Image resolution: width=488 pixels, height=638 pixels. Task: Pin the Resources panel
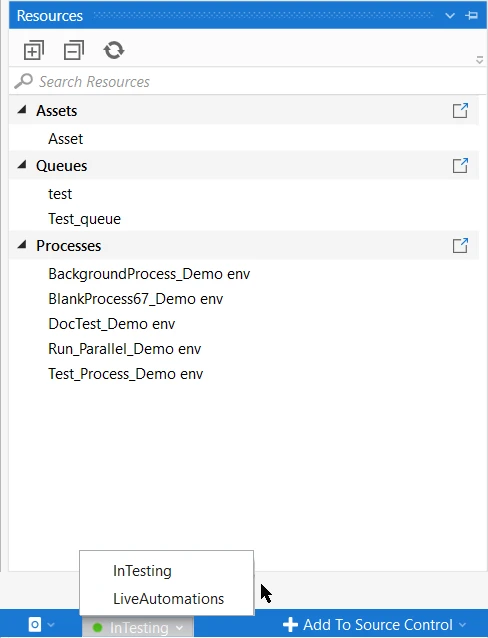click(472, 15)
